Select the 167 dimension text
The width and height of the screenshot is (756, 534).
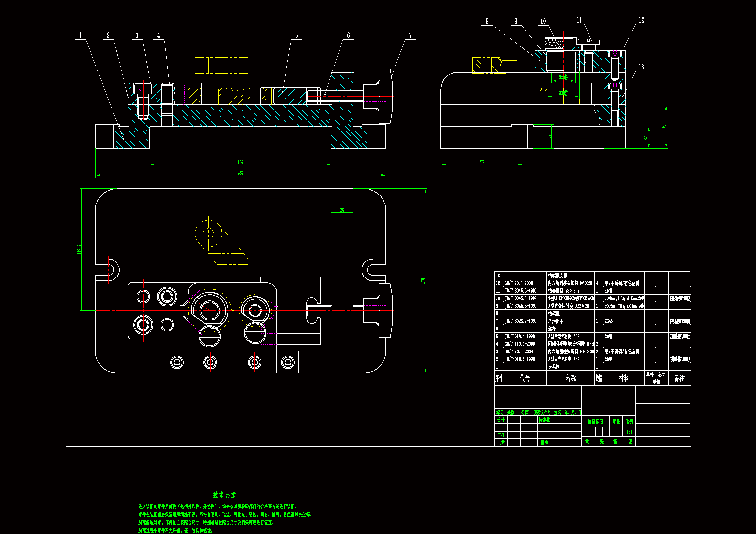point(240,162)
